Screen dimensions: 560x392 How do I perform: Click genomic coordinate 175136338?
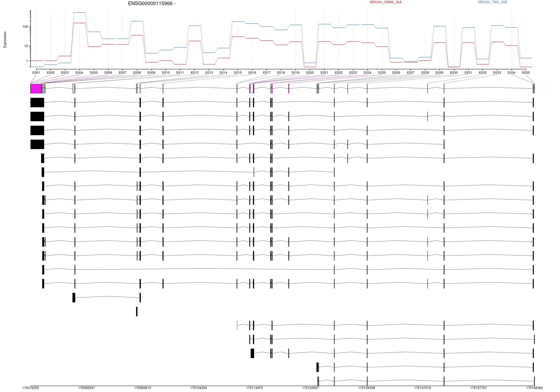[x=366, y=388]
